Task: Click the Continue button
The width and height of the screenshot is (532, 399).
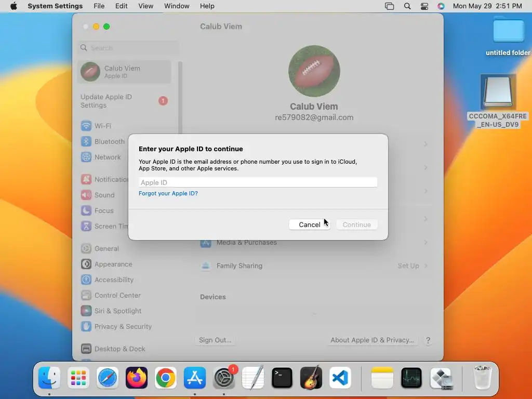Action: (x=356, y=224)
